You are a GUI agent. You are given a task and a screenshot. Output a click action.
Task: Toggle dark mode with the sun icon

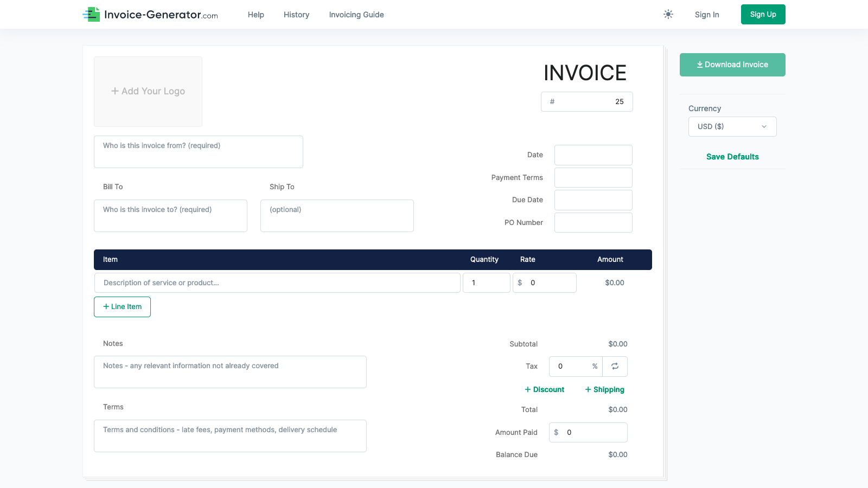(668, 14)
